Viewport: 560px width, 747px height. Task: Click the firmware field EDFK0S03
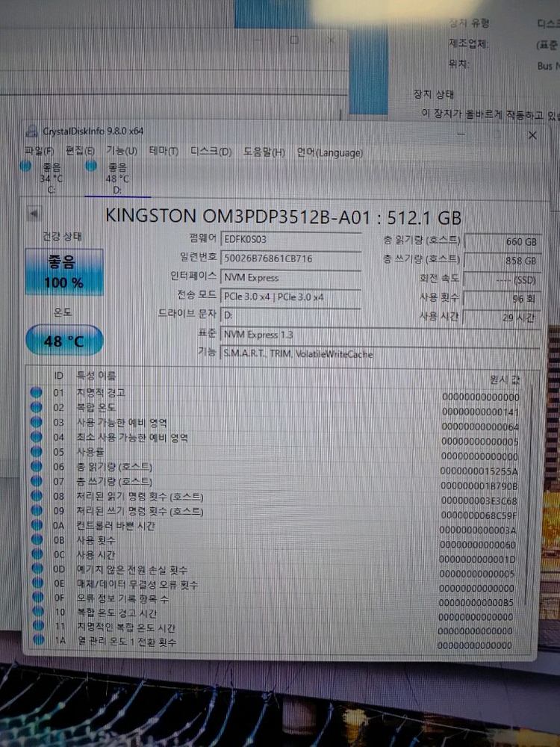[x=291, y=240]
